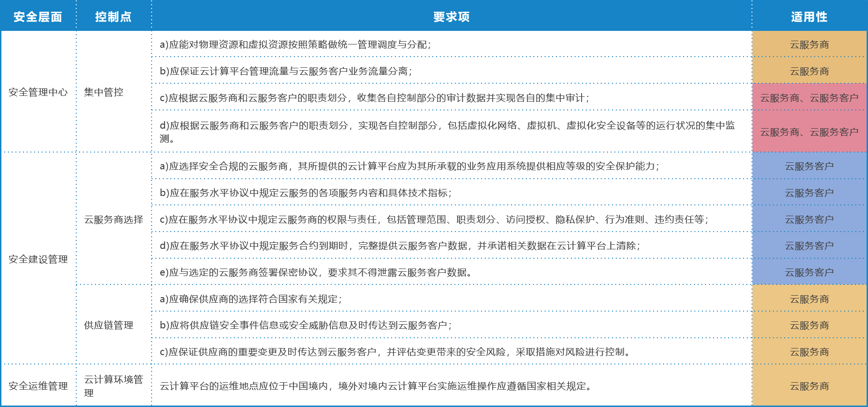The height and width of the screenshot is (407, 868).
Task: Click blue 云服务客户 cell in 保密协议 row
Action: coord(809,272)
